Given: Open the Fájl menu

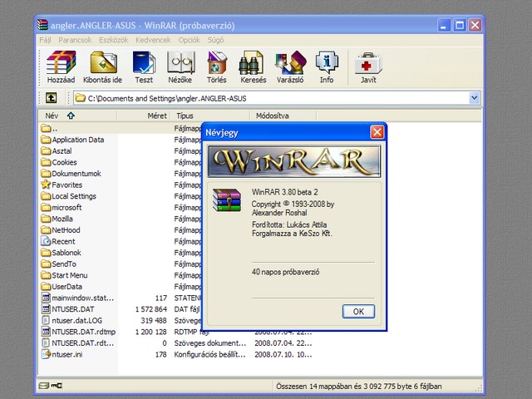Looking at the screenshot, I should 45,40.
